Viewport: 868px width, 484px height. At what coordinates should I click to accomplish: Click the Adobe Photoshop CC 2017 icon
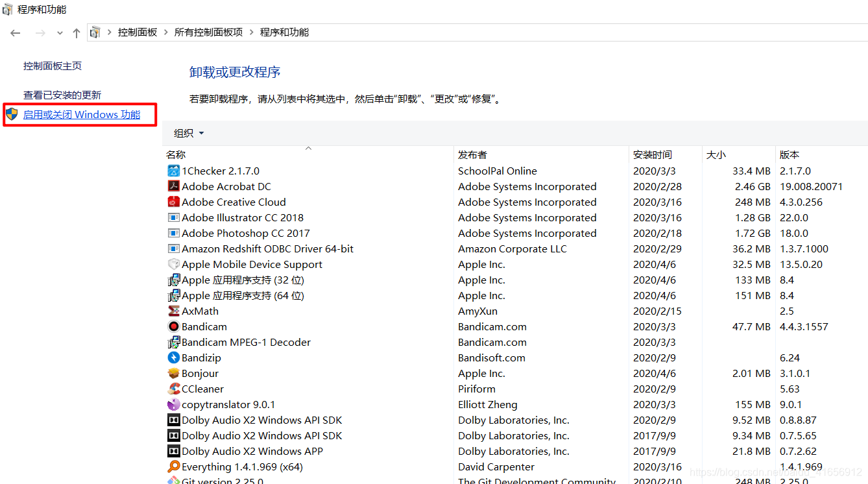point(173,233)
